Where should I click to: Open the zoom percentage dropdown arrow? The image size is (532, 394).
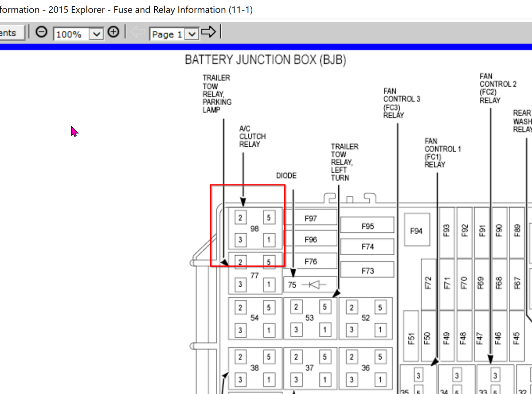pos(97,34)
